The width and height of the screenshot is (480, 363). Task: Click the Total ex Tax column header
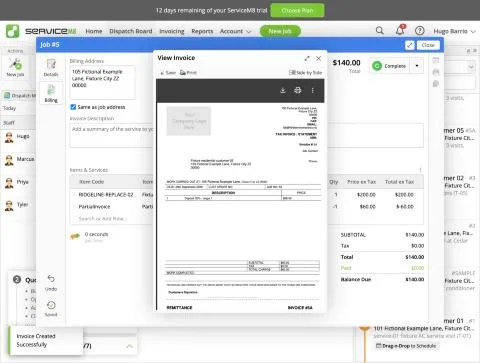(399, 182)
